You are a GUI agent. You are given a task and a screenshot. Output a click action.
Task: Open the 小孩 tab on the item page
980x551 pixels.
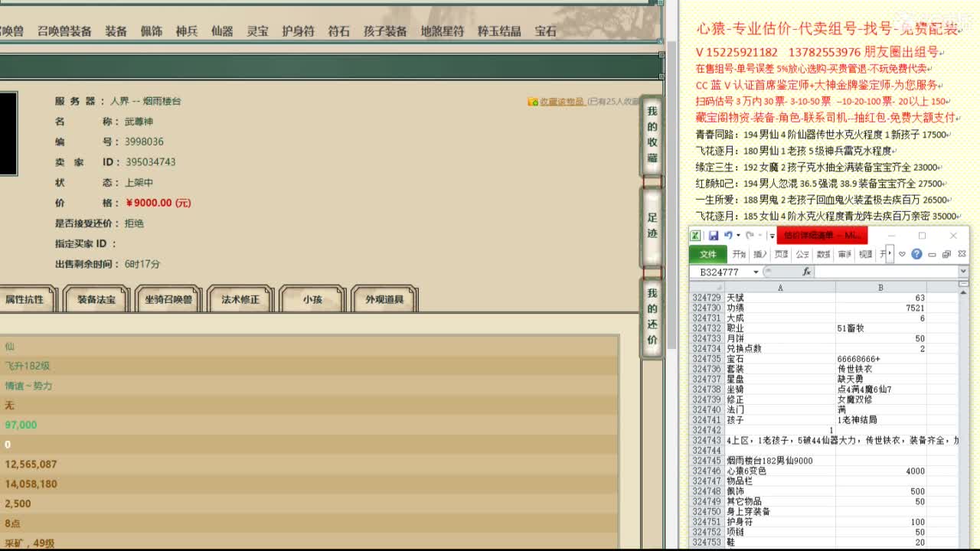click(x=312, y=300)
